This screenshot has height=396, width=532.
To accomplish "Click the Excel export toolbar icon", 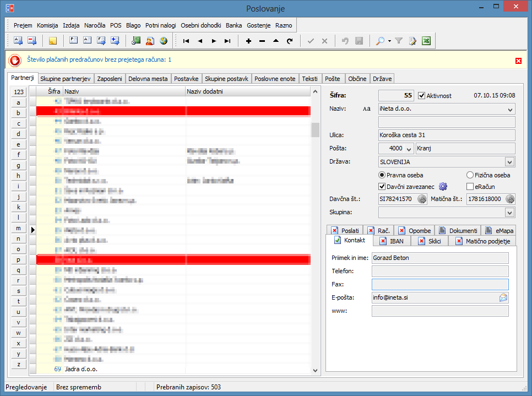I will tap(426, 41).
